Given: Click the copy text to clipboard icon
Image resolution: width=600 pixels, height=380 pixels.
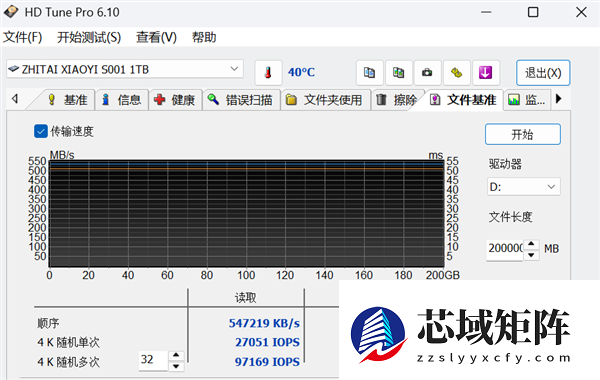Looking at the screenshot, I should [369, 72].
